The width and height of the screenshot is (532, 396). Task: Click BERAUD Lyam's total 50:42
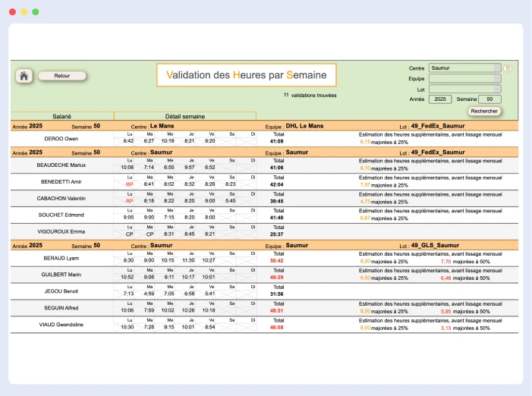tap(277, 260)
